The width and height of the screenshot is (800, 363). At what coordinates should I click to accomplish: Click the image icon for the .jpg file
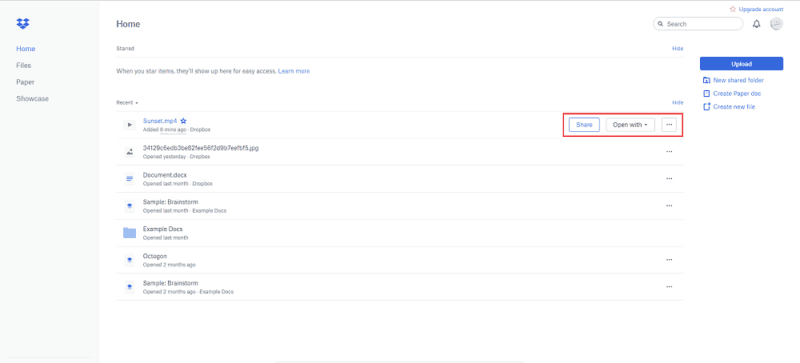pyautogui.click(x=130, y=152)
